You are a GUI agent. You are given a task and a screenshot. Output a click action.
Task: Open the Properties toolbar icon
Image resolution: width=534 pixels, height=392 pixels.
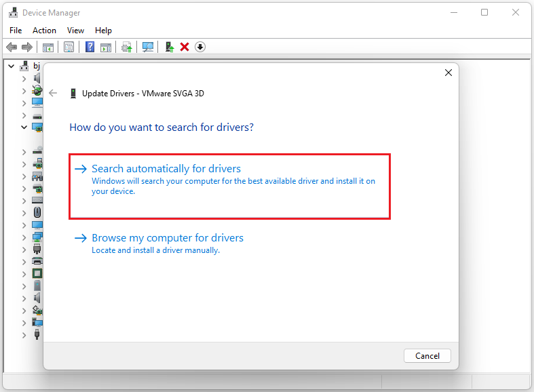point(69,47)
